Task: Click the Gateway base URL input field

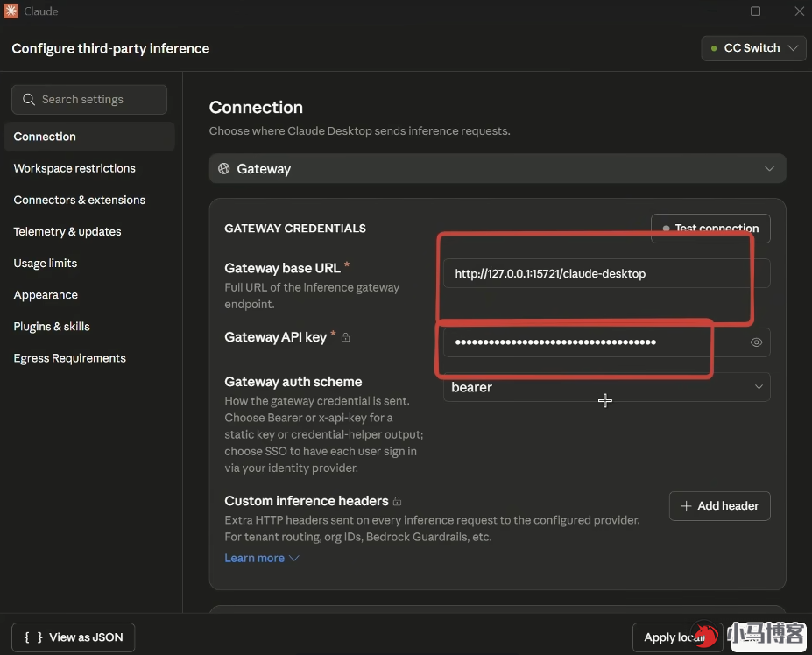Action: [x=606, y=273]
